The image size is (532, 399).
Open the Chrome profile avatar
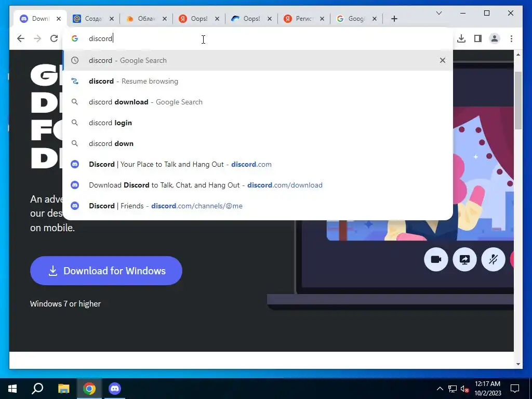click(495, 38)
